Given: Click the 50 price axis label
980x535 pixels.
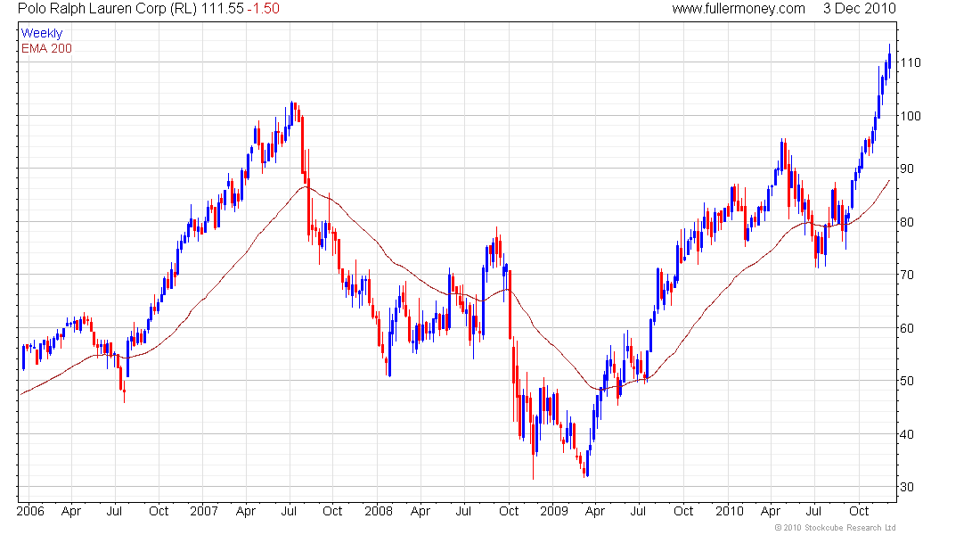Looking at the screenshot, I should (907, 381).
